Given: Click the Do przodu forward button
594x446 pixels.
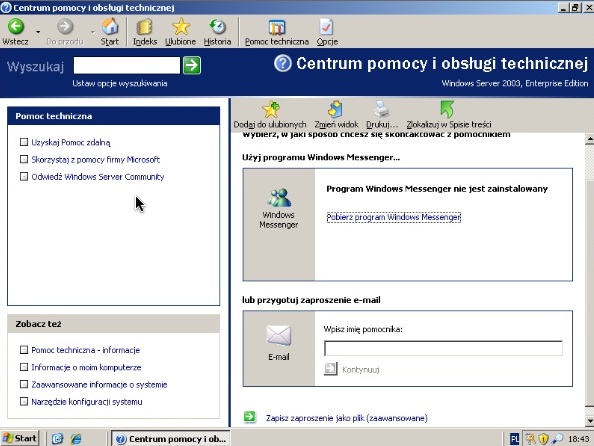Looking at the screenshot, I should coord(65,32).
